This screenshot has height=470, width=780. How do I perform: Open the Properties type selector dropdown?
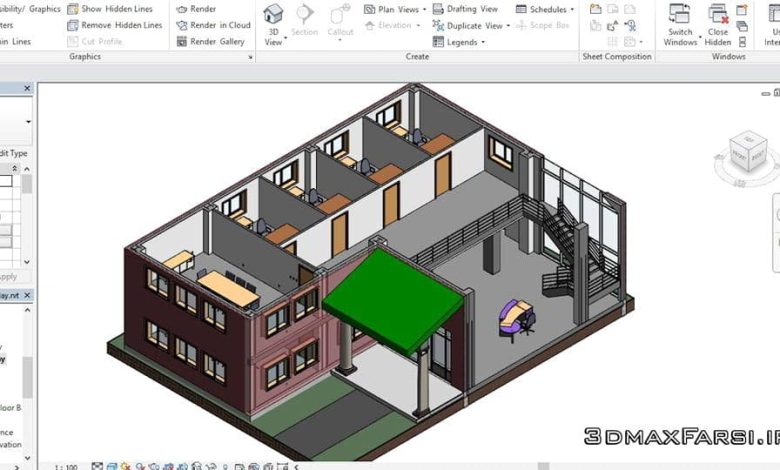point(28,122)
